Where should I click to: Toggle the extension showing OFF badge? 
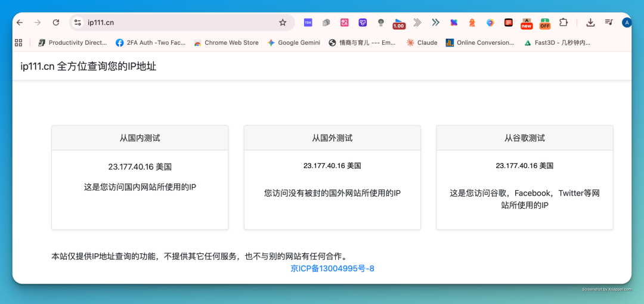[544, 24]
